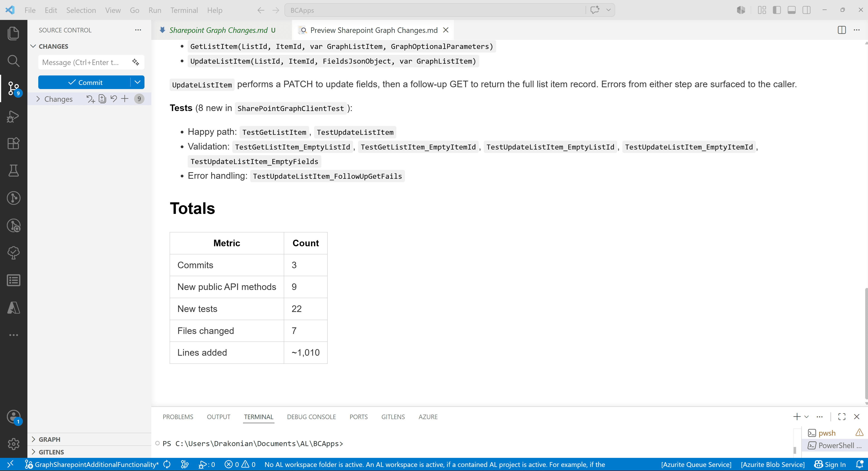Switch to Sharepoint Graph Changes.md tab
This screenshot has height=471, width=868.
(218, 30)
